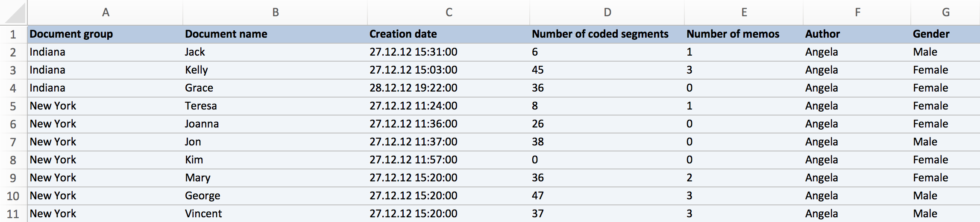This screenshot has height=222, width=980.
Task: Click date "27.12.12 11:37:00"
Action: tap(413, 142)
